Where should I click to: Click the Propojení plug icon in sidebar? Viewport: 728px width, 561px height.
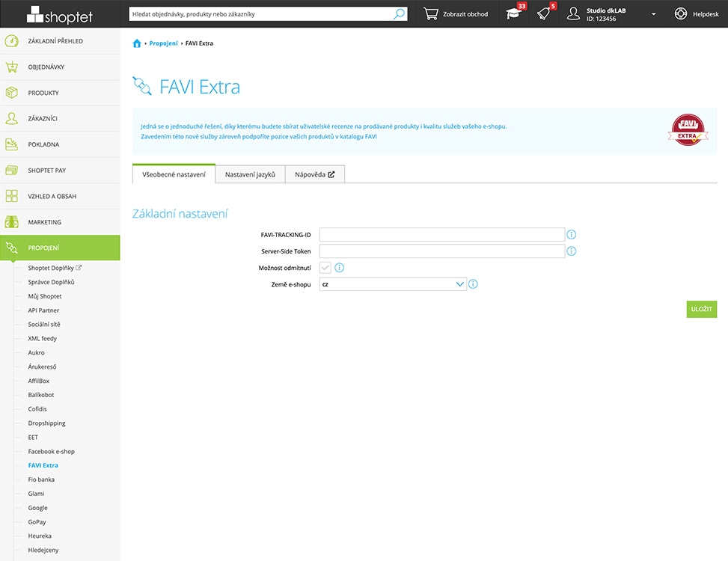[12, 248]
